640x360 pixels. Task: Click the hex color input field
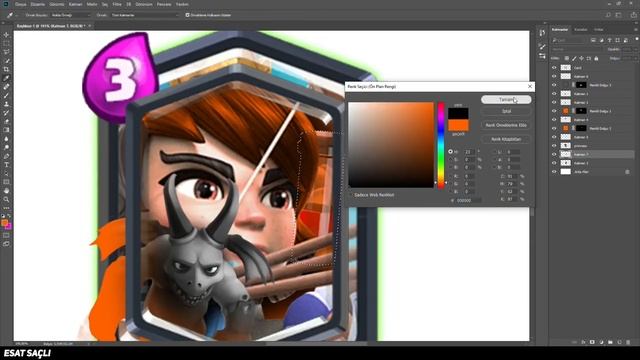469,200
